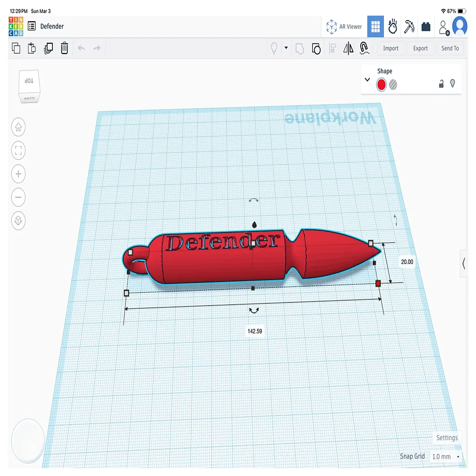Switch to the Bricks view
This screenshot has height=476, width=476.
(x=426, y=27)
